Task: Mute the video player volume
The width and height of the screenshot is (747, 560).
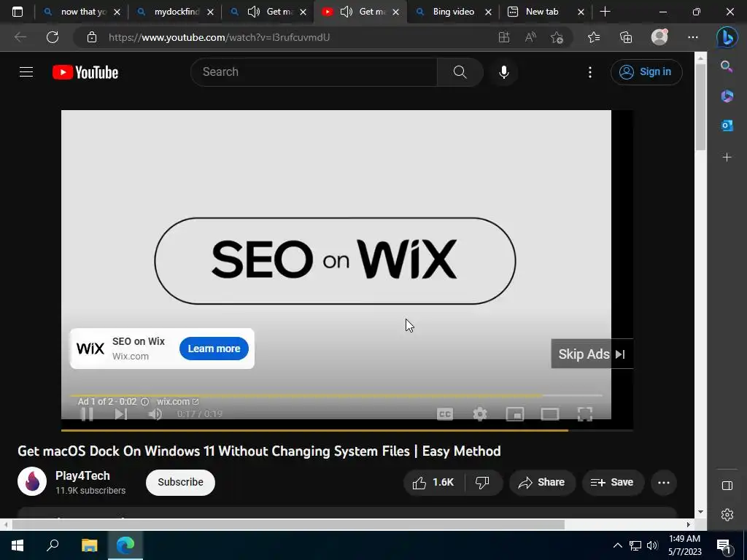Action: [155, 414]
